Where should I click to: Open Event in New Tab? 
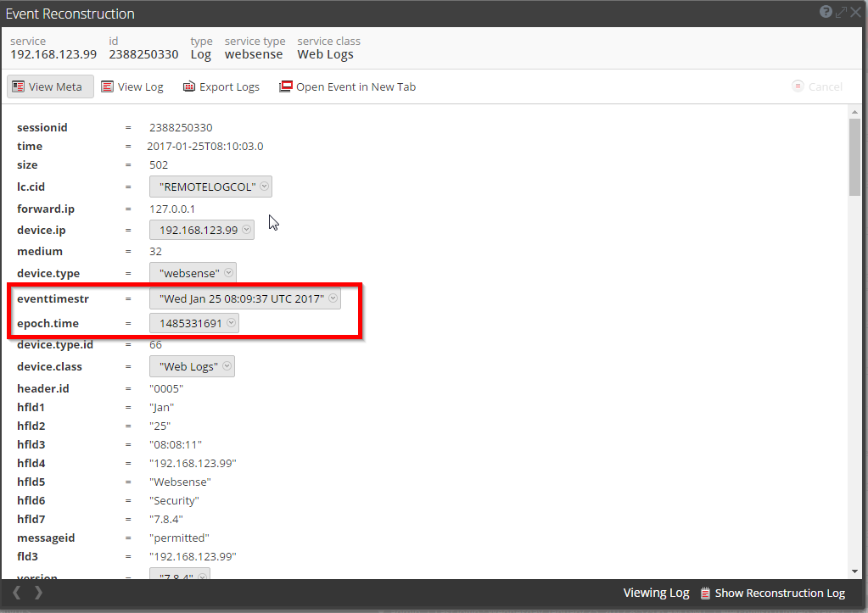348,86
